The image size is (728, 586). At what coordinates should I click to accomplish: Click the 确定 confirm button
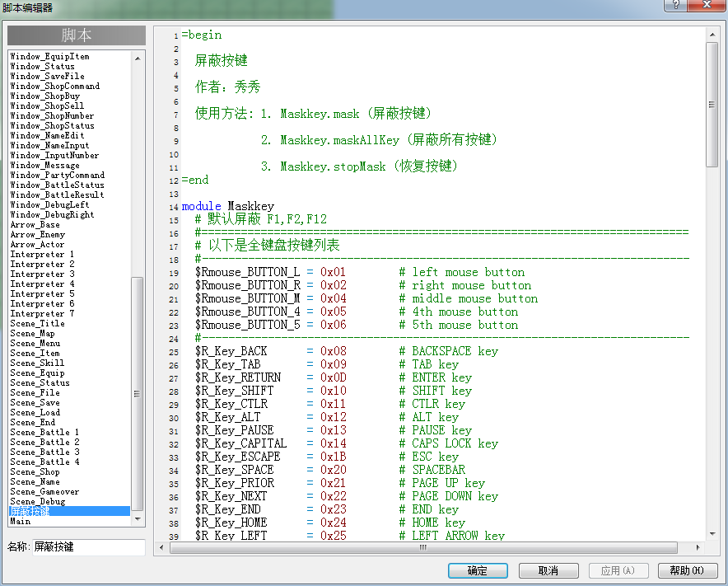click(x=478, y=570)
